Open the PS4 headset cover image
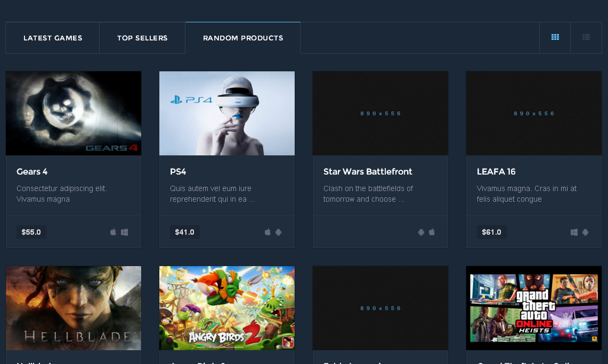 click(227, 113)
